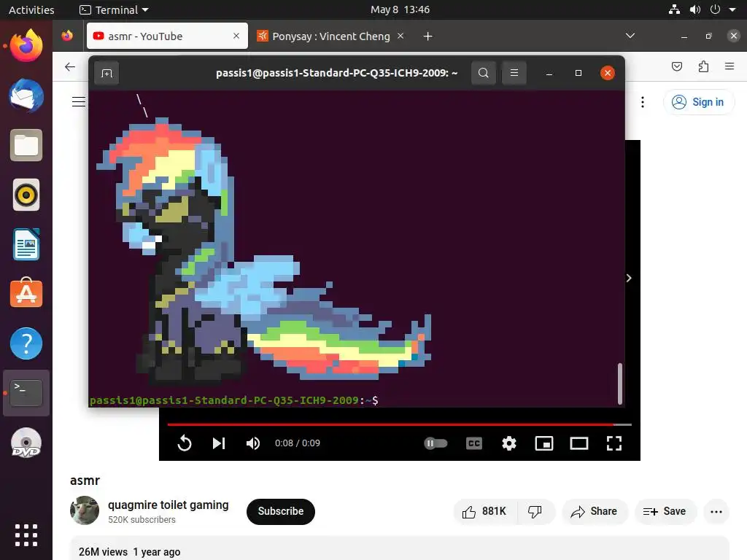This screenshot has width=747, height=560.
Task: Open the Activities overview
Action: click(31, 9)
